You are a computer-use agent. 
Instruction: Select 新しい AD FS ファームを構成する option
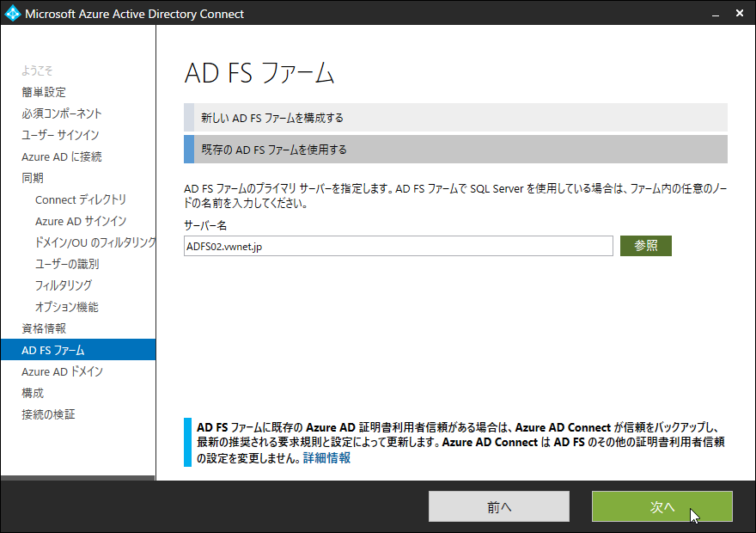pos(455,117)
